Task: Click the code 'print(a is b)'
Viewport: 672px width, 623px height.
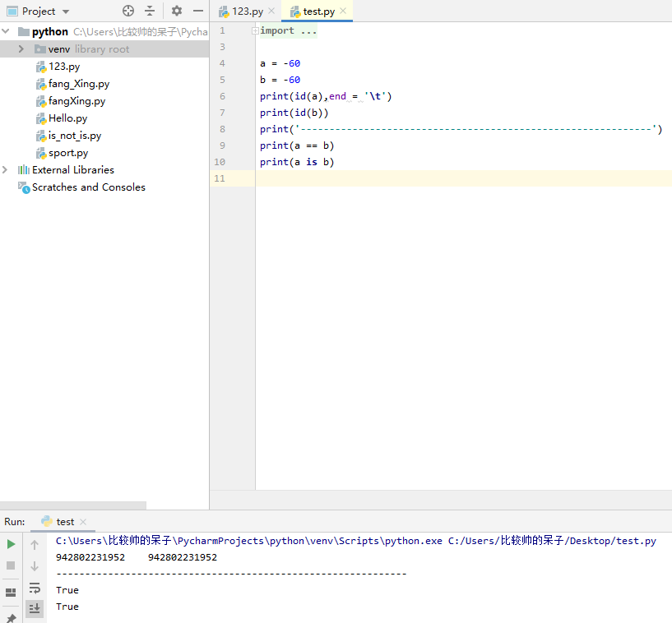Action: [297, 162]
